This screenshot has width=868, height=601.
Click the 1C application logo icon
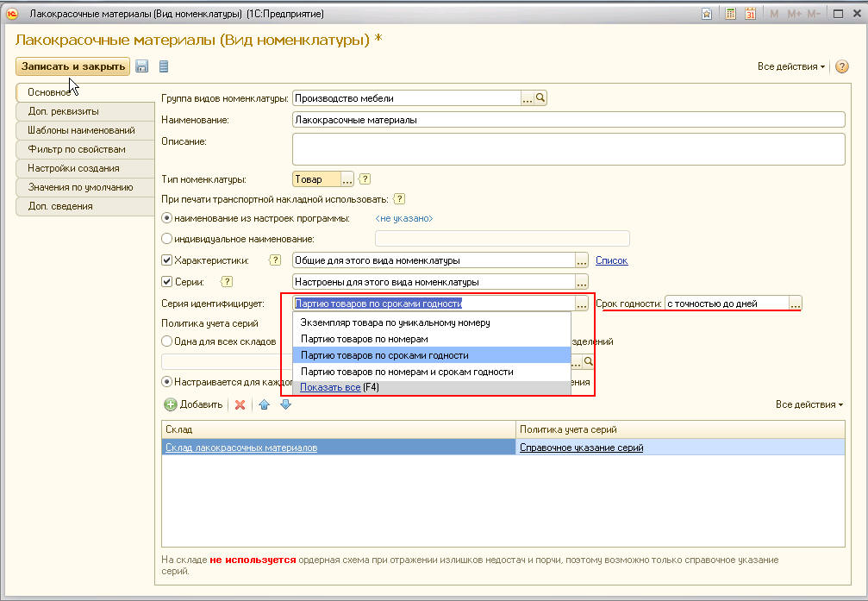[12, 14]
